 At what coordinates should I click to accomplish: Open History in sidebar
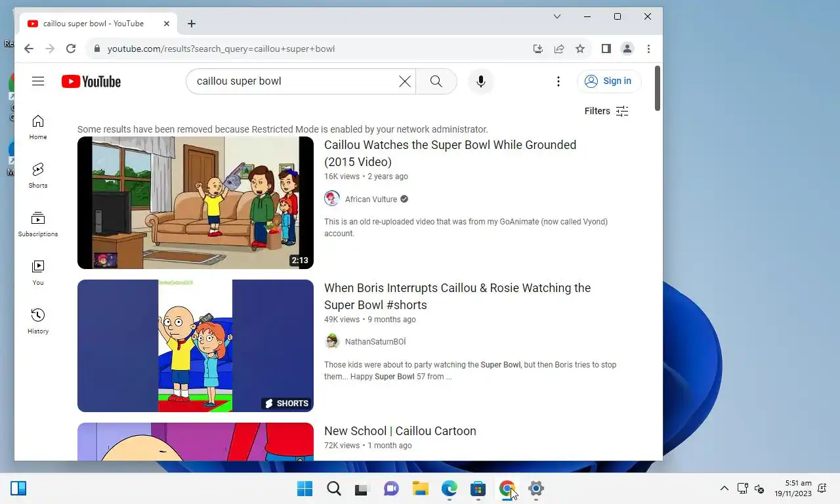tap(38, 322)
